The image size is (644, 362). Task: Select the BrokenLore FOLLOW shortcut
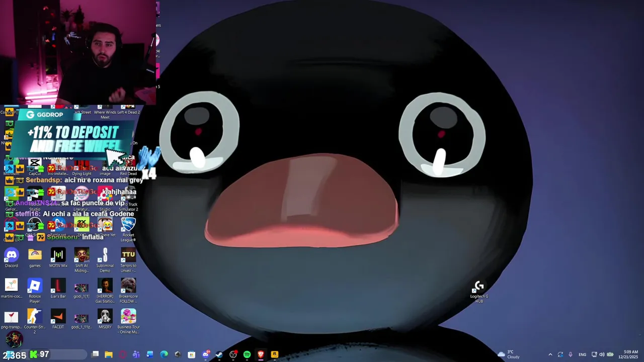[x=128, y=291]
